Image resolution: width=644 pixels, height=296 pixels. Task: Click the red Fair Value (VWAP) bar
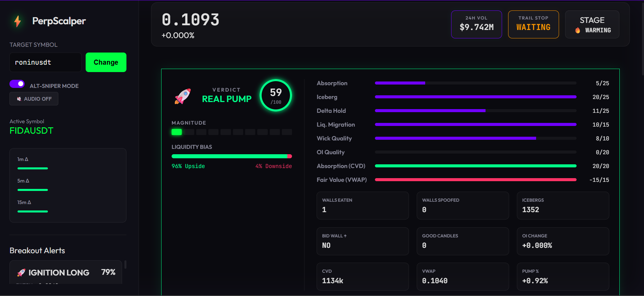(x=475, y=180)
